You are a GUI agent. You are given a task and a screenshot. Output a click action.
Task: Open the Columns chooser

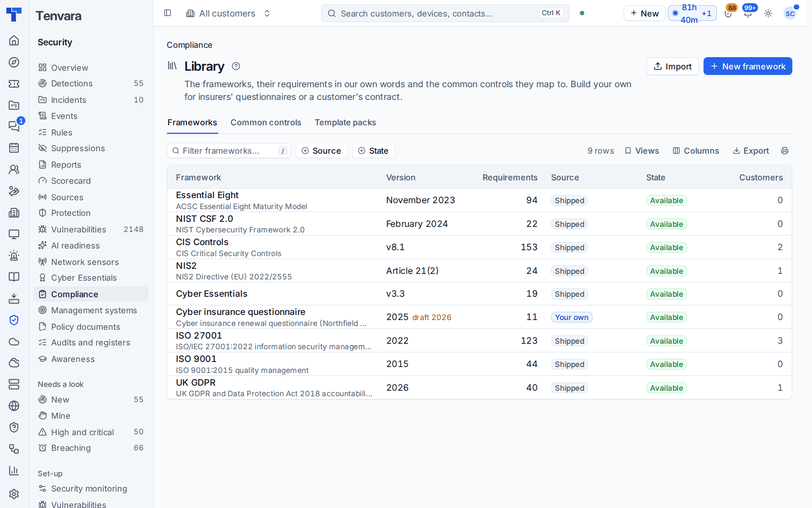point(696,151)
